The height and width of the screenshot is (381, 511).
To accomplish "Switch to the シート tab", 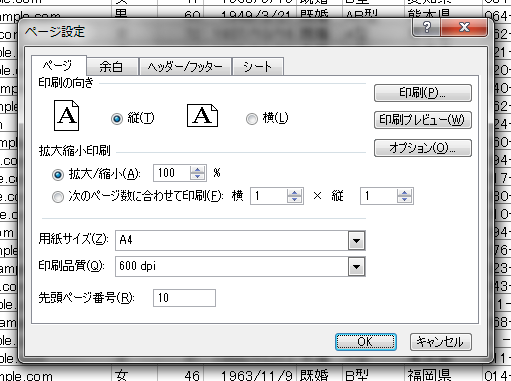I will pyautogui.click(x=258, y=67).
